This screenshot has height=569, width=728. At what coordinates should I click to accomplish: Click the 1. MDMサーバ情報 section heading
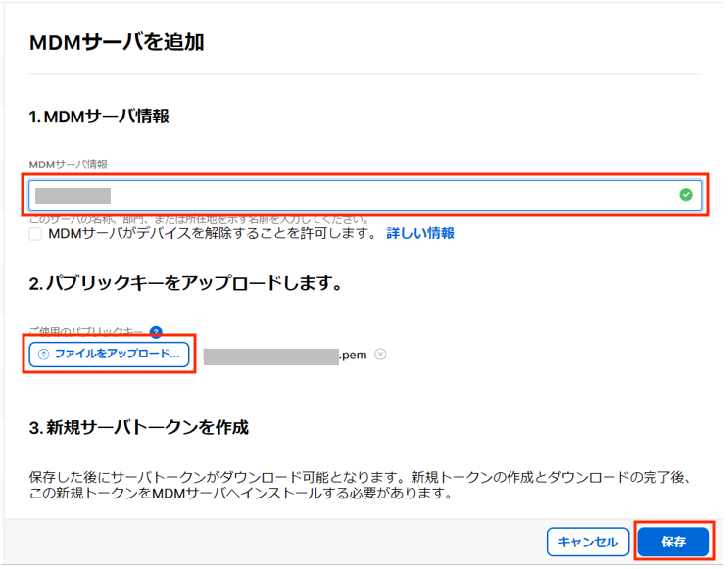click(x=99, y=117)
